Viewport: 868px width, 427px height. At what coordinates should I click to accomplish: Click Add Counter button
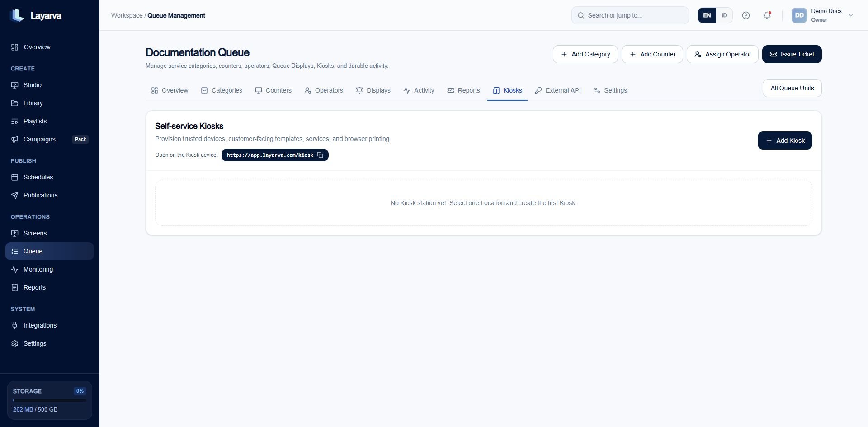[x=652, y=54]
